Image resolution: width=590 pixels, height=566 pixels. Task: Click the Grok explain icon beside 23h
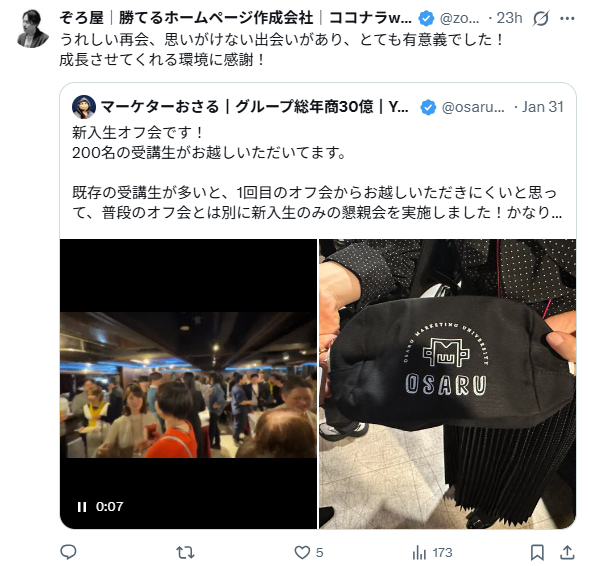pos(540,18)
